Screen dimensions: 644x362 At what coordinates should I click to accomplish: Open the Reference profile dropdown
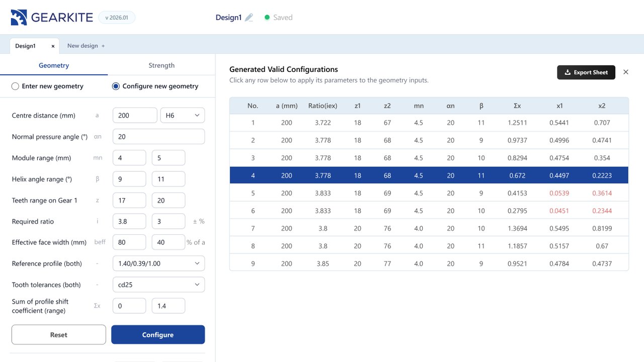[158, 263]
